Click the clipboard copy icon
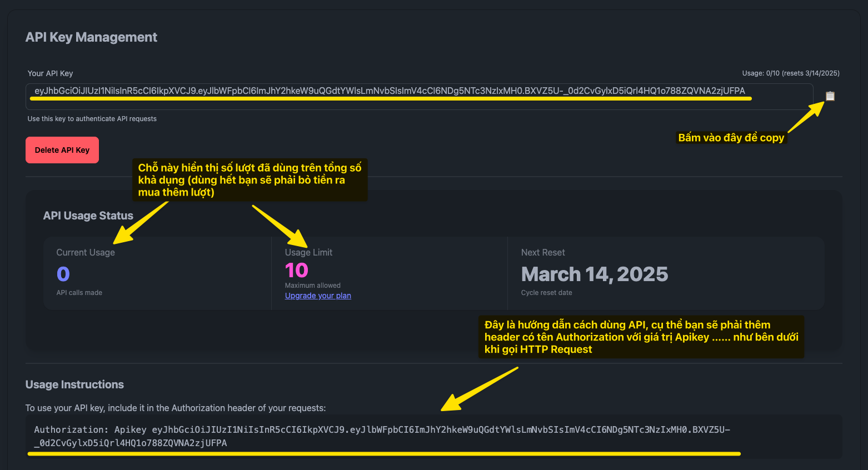Image resolution: width=868 pixels, height=470 pixels. [x=830, y=96]
